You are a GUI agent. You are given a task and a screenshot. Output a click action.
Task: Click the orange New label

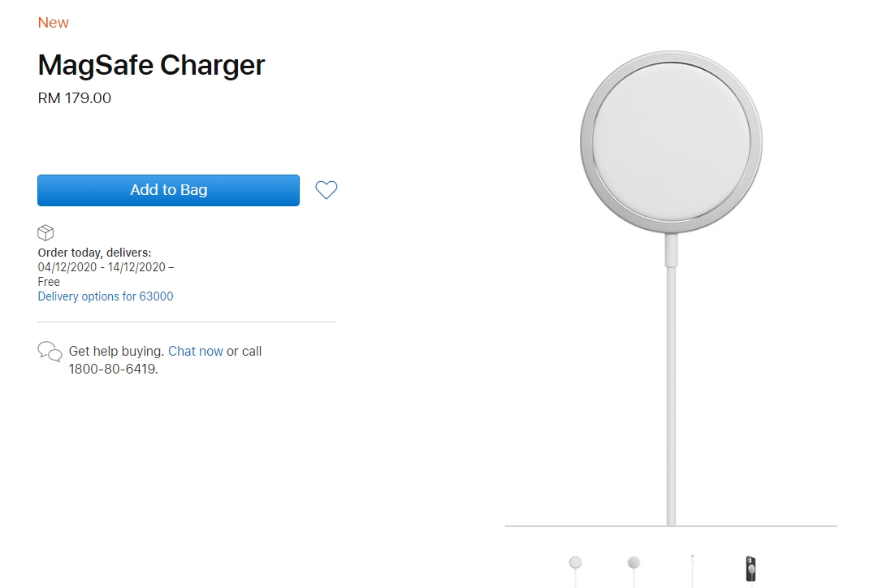pyautogui.click(x=53, y=23)
